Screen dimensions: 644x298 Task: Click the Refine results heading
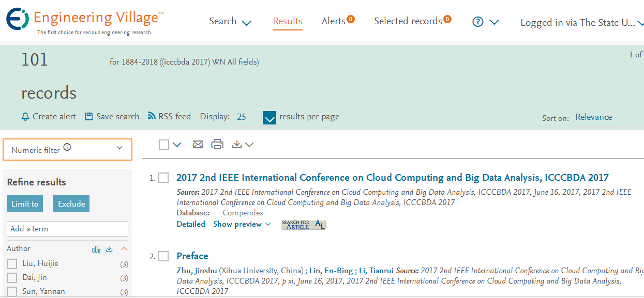coord(36,182)
